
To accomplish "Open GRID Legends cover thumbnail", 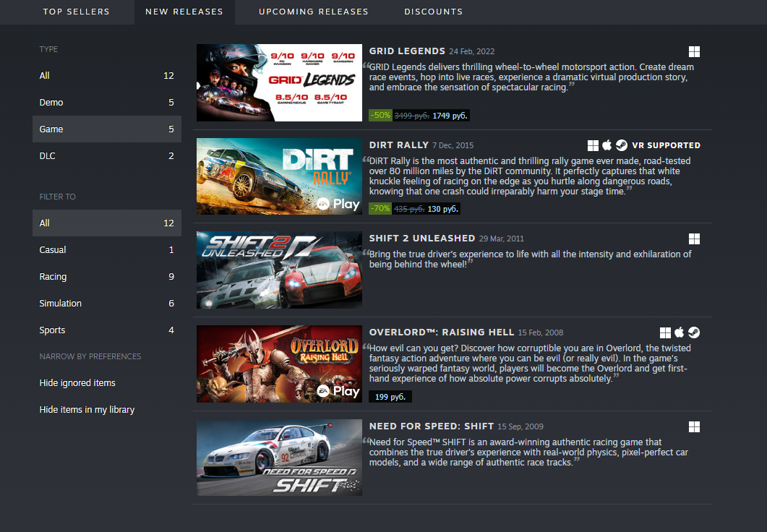I will [x=279, y=82].
